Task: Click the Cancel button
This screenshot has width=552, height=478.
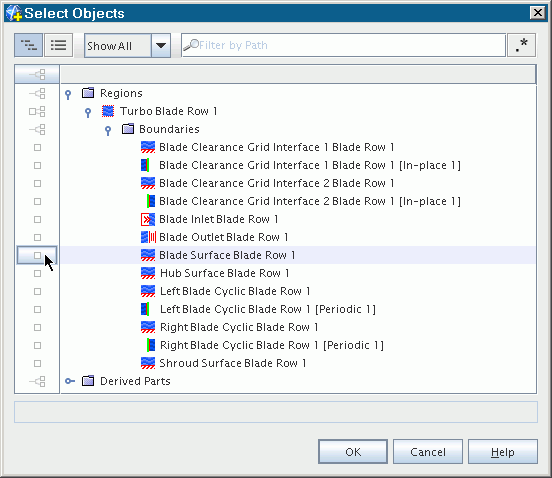Action: click(428, 452)
